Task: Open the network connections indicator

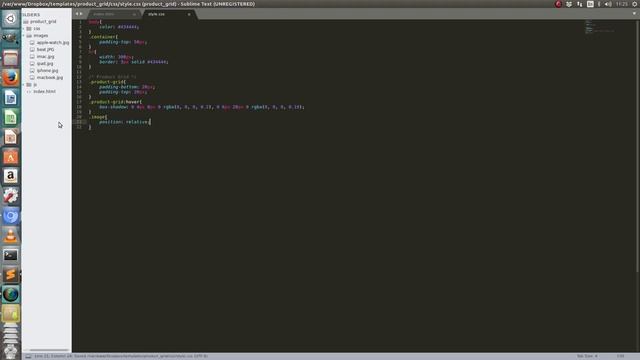Action: (x=580, y=4)
